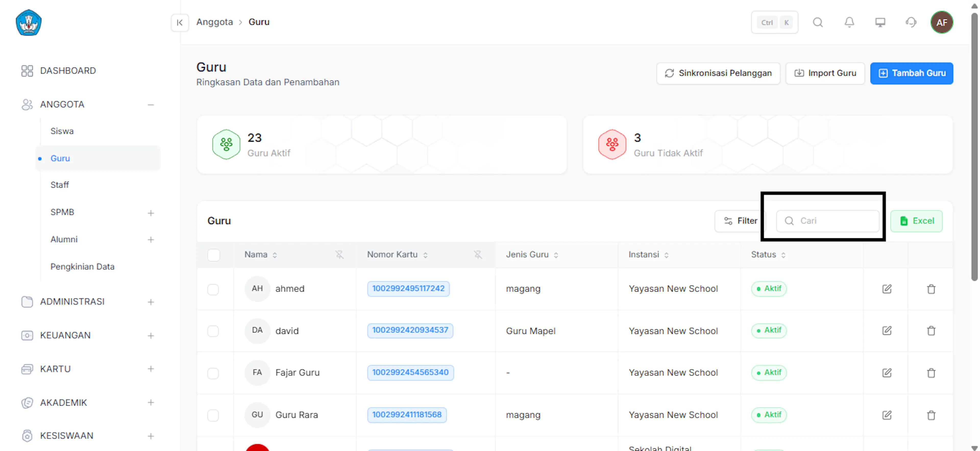Edit the Guru Rara row

[887, 415]
